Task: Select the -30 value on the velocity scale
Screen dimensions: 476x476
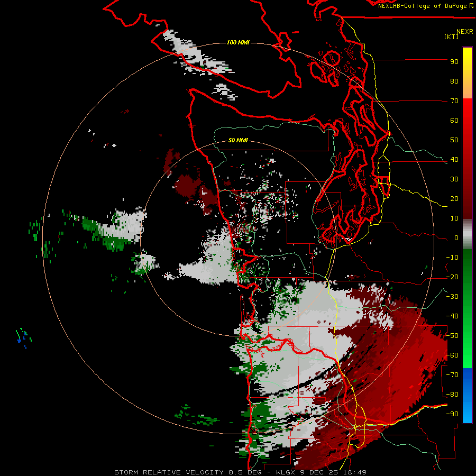Action: (x=452, y=297)
